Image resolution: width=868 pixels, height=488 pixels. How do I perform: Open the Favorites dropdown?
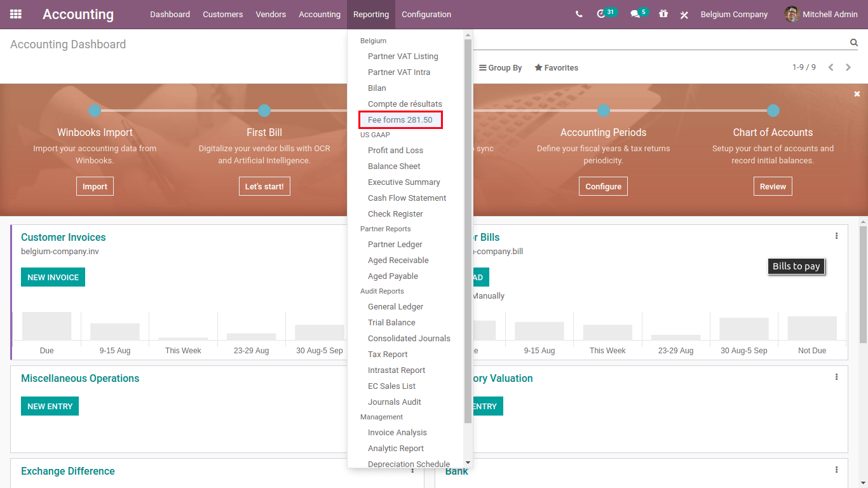(557, 68)
